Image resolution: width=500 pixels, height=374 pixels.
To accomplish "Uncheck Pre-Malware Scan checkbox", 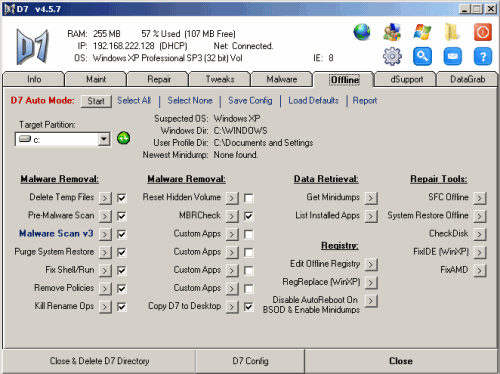I will [x=122, y=216].
